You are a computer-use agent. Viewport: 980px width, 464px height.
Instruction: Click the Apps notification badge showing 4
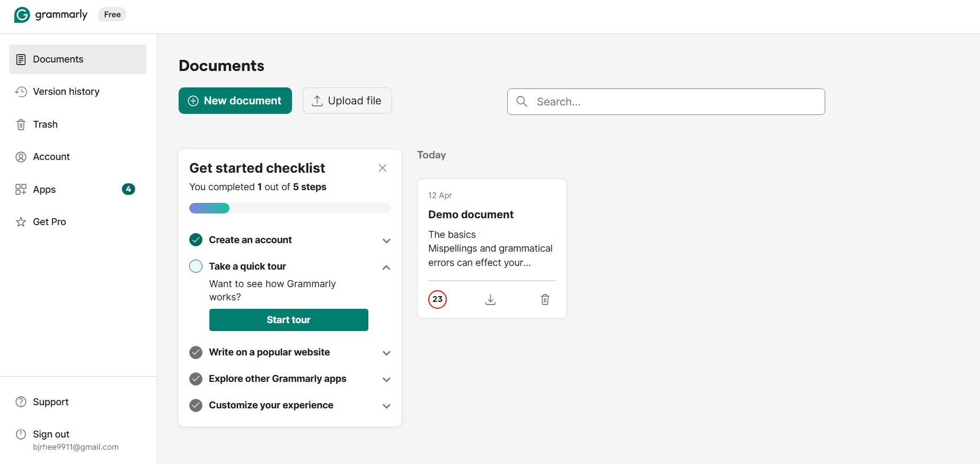point(128,189)
